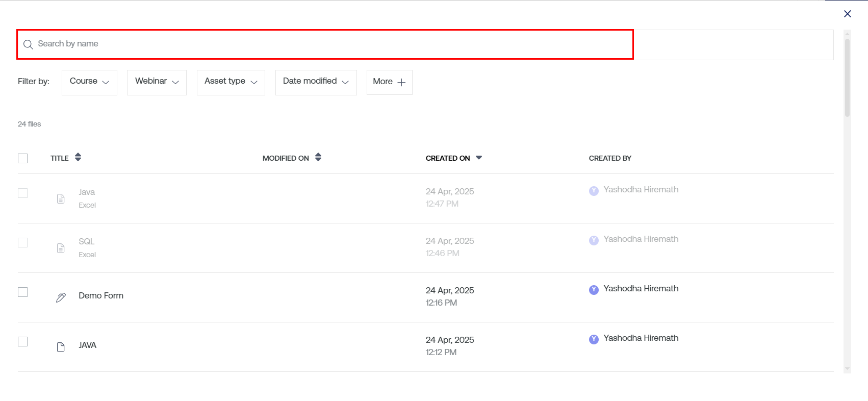Click the magnifier search icon
The width and height of the screenshot is (868, 401).
(28, 44)
